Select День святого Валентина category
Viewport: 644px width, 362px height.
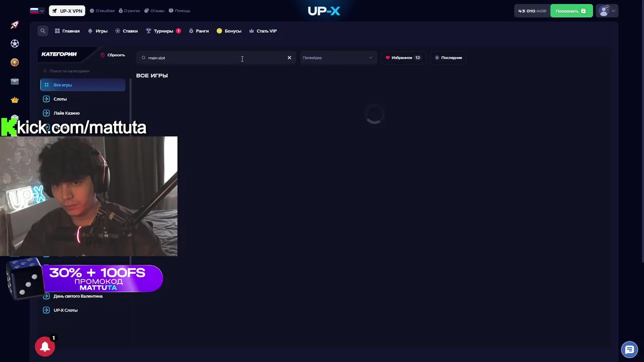tap(83, 296)
